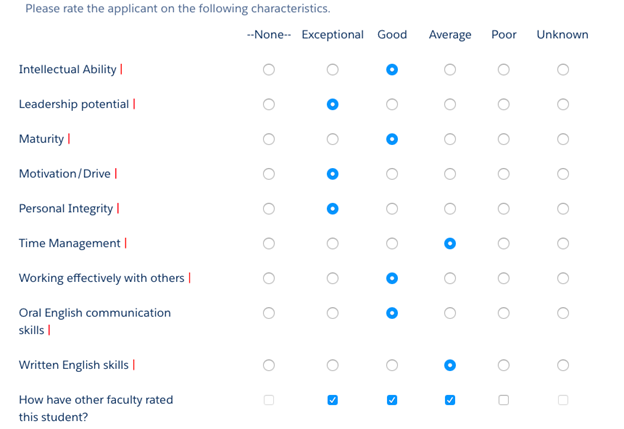The width and height of the screenshot is (624, 429).
Task: Choose Good for Written English skills
Action: [x=392, y=365]
